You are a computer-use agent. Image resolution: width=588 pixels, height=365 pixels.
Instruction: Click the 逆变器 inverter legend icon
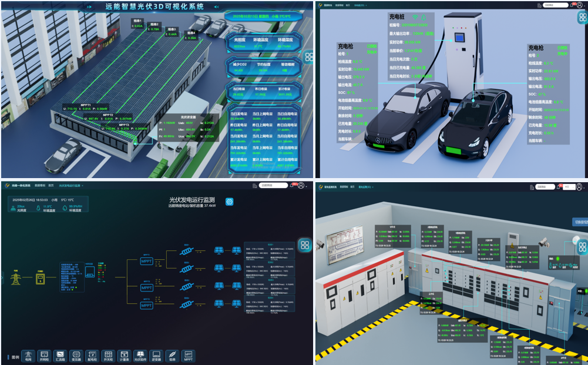coord(156,355)
